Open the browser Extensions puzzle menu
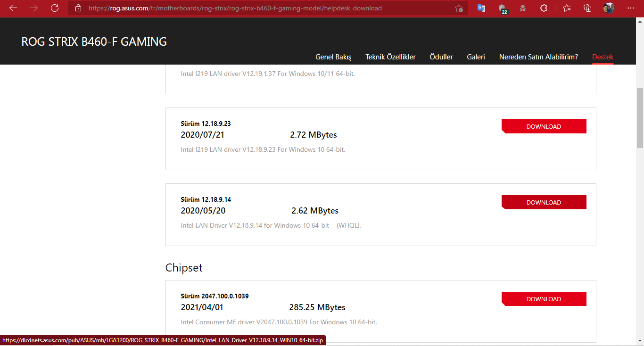This screenshot has height=346, width=644. tap(544, 8)
